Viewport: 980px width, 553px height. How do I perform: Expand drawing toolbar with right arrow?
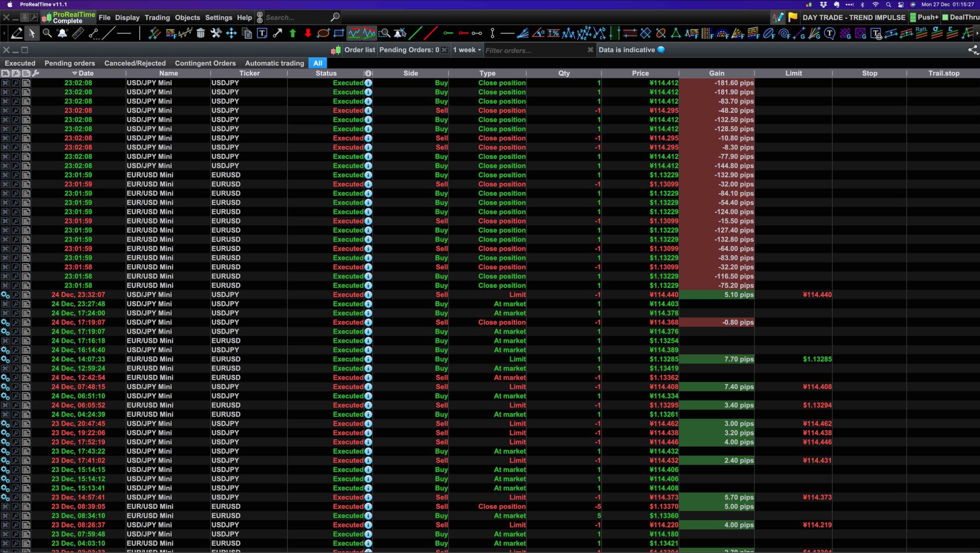tap(977, 33)
